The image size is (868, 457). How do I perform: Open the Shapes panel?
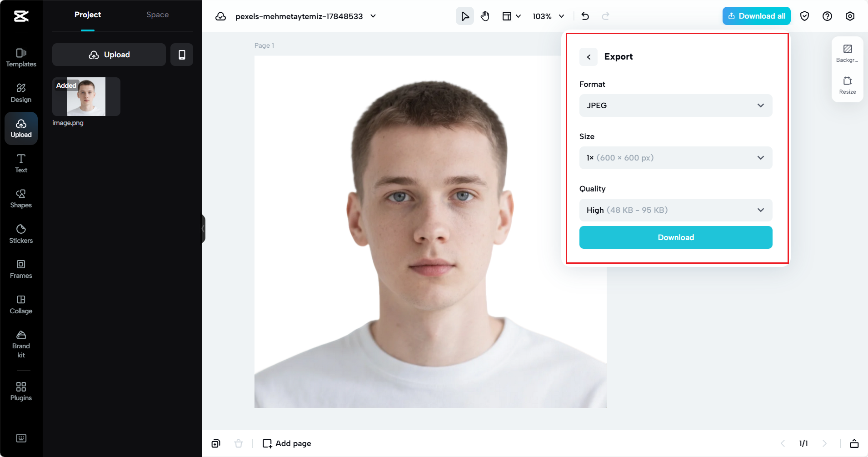click(x=21, y=199)
